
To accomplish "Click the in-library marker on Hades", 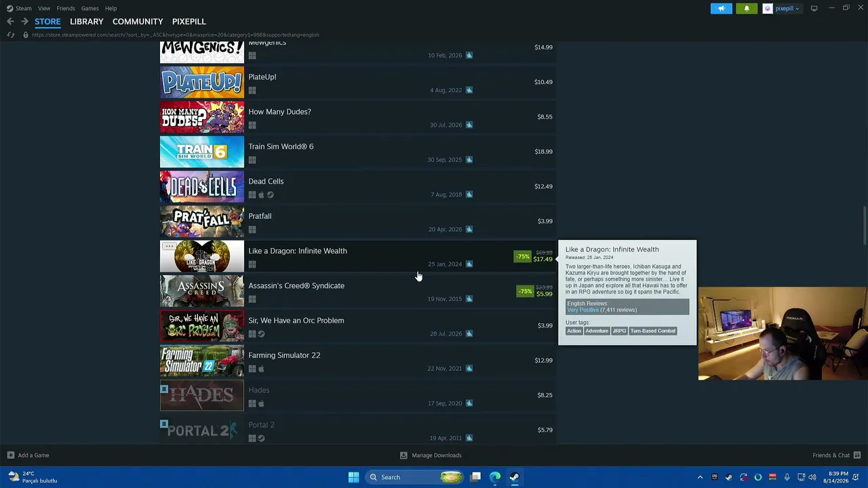I will [x=164, y=389].
